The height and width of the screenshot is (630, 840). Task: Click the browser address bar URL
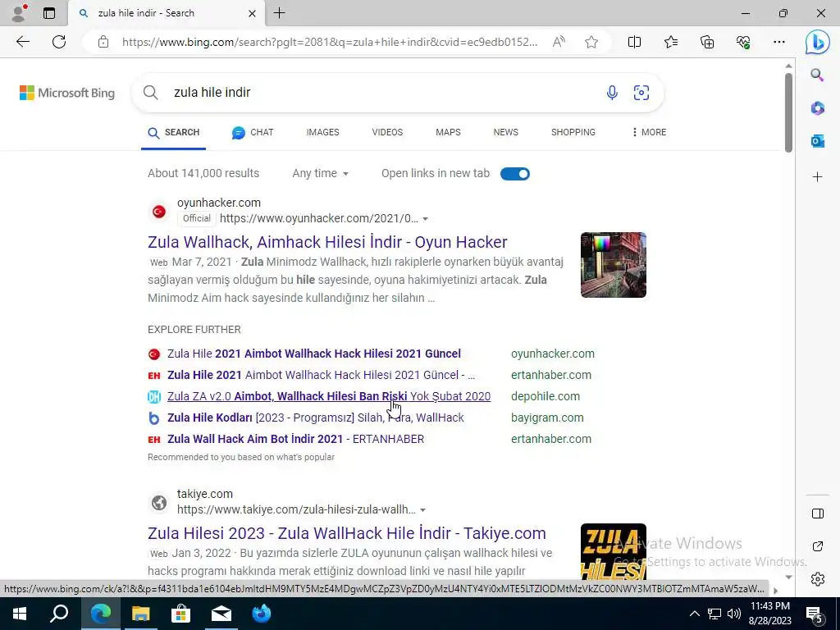(330, 43)
